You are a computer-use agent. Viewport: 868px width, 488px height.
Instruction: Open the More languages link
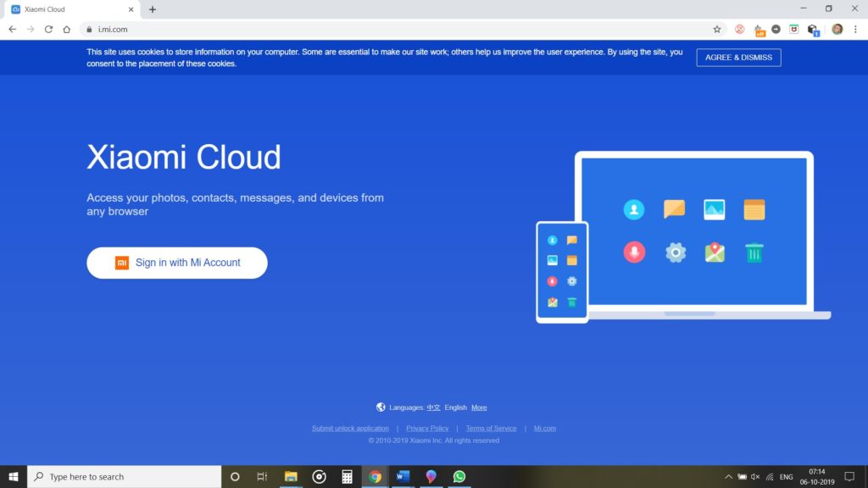point(479,408)
